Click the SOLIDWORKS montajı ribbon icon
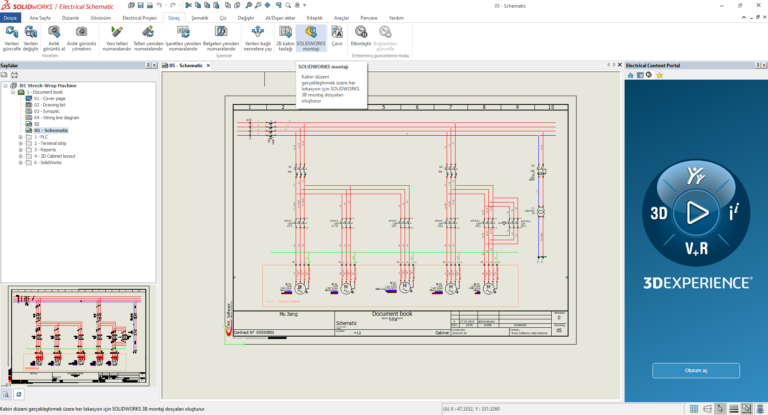The width and height of the screenshot is (768, 415). click(311, 33)
